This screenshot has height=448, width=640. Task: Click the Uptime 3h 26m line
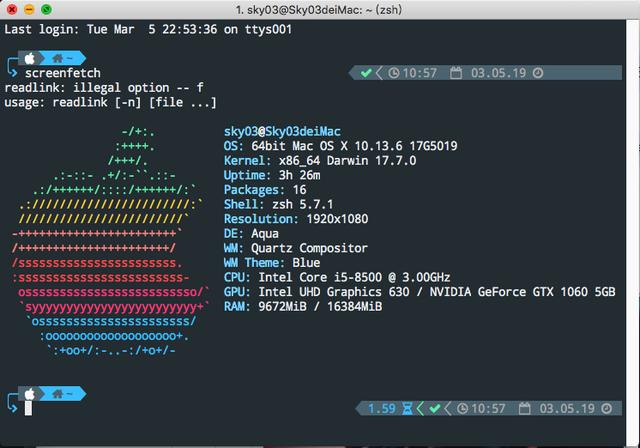[272, 175]
